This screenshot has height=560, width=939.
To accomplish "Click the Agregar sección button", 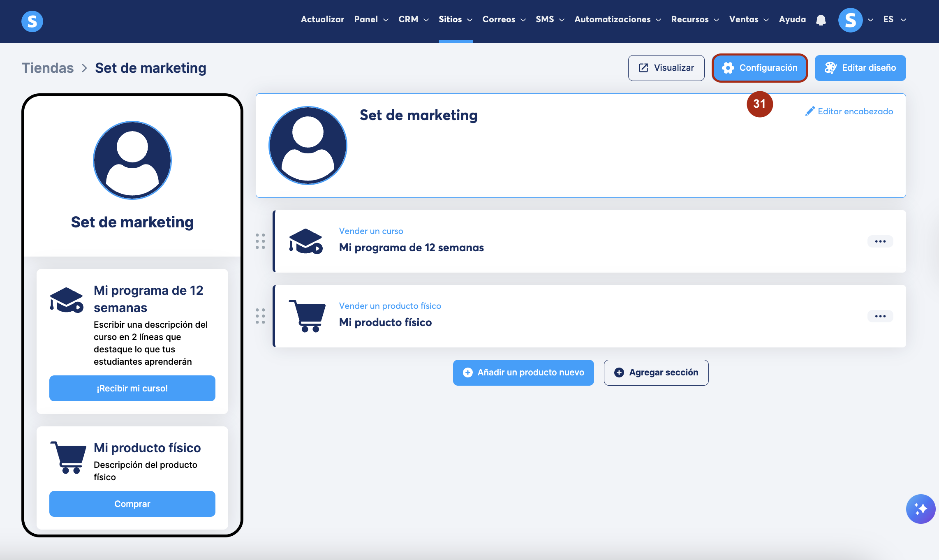I will point(656,373).
